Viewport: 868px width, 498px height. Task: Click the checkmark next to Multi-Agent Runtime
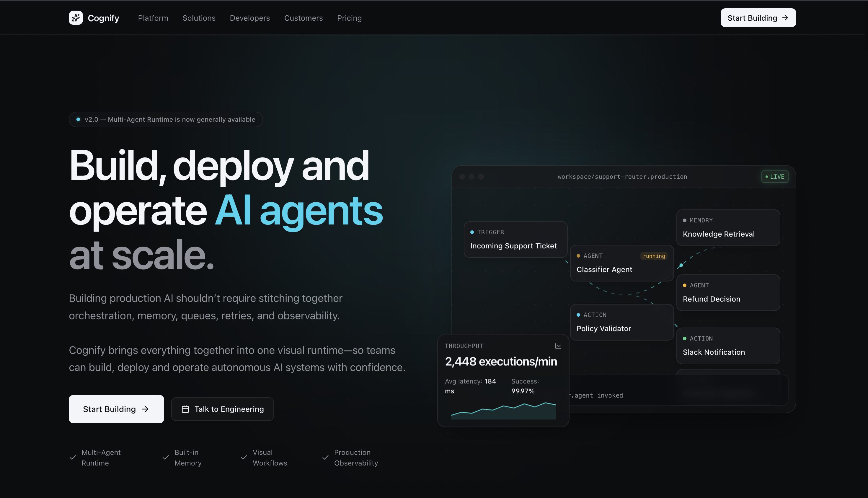tap(72, 457)
